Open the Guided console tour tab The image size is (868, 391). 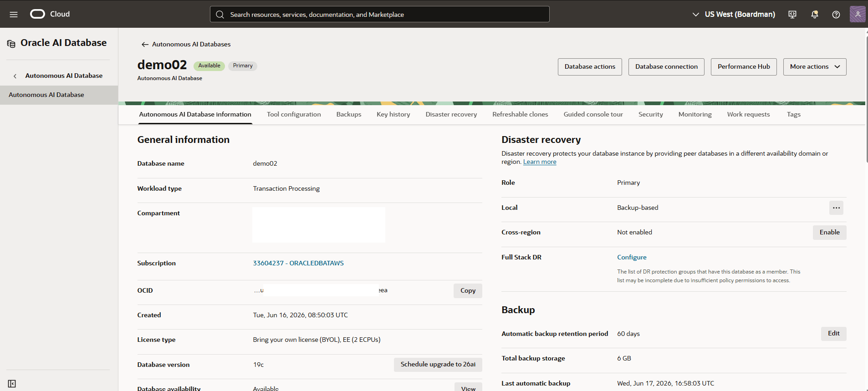593,115
